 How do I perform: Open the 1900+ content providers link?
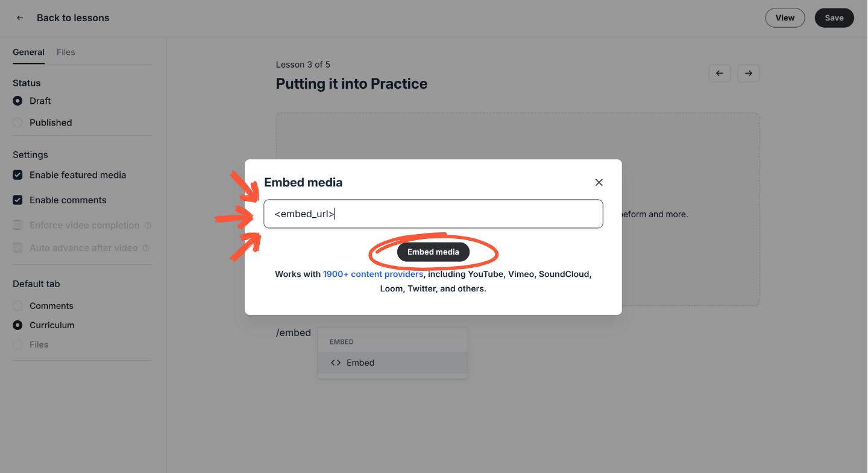coord(373,274)
